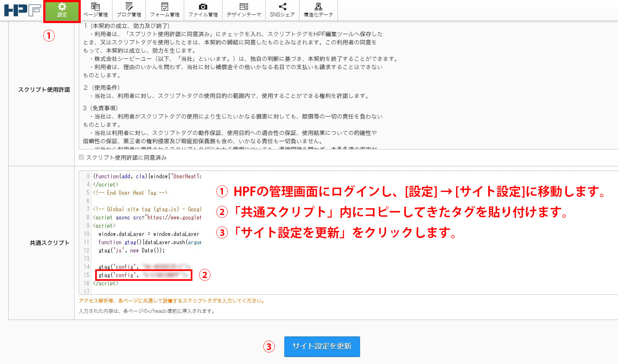This screenshot has height=364, width=618.
Task: Click the 3（免責事項）heading in license text
Action: click(x=101, y=108)
